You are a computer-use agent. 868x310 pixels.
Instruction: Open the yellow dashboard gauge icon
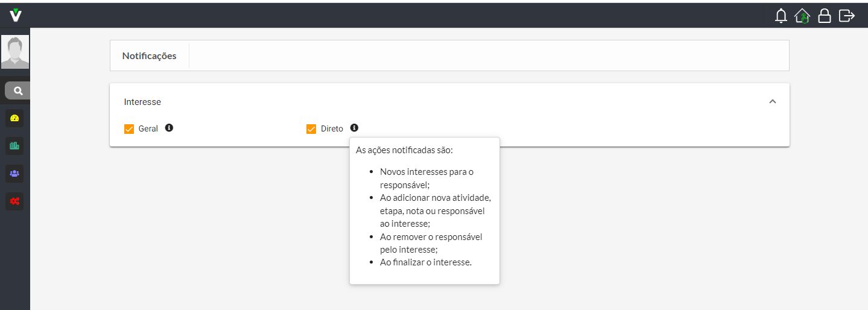14,118
